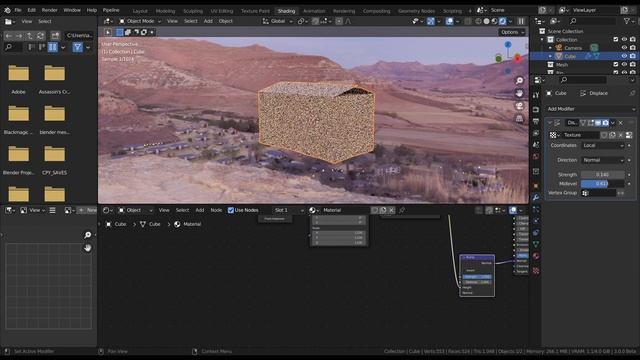Screen dimensions: 640x360
Task: Collapse Collection in outliner
Action: [x=542, y=40]
